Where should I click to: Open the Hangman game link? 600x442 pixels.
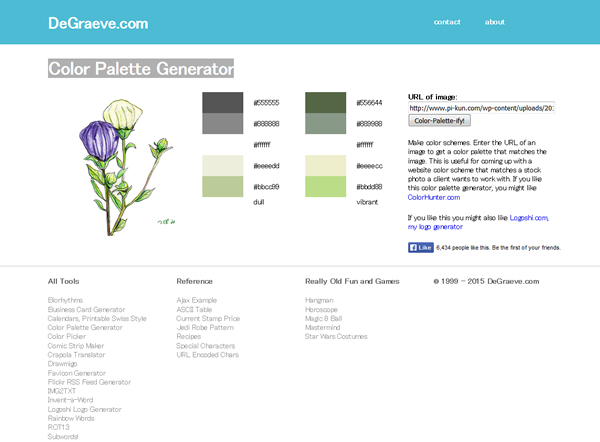[x=319, y=300]
